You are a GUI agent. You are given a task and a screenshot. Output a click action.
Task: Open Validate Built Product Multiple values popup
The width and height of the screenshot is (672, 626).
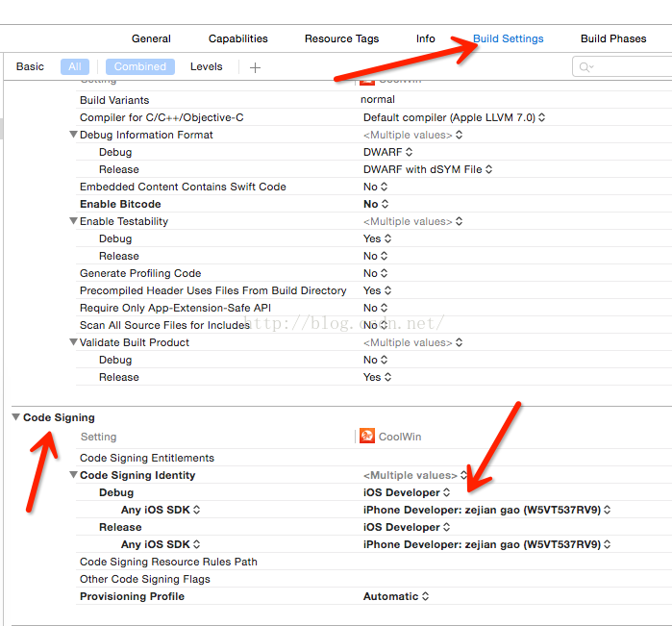412,342
